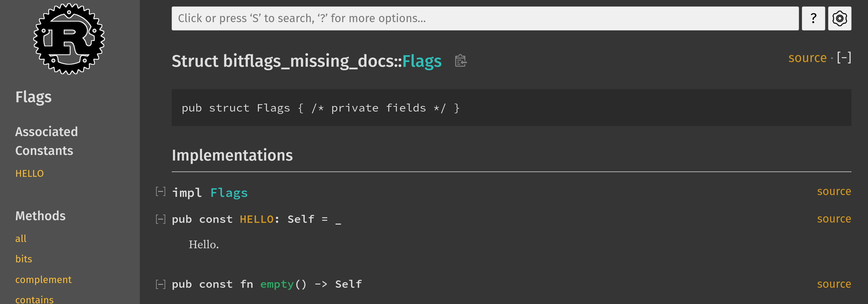This screenshot has height=304, width=868.
Task: Click the Flags heading in the sidebar
Action: [33, 97]
